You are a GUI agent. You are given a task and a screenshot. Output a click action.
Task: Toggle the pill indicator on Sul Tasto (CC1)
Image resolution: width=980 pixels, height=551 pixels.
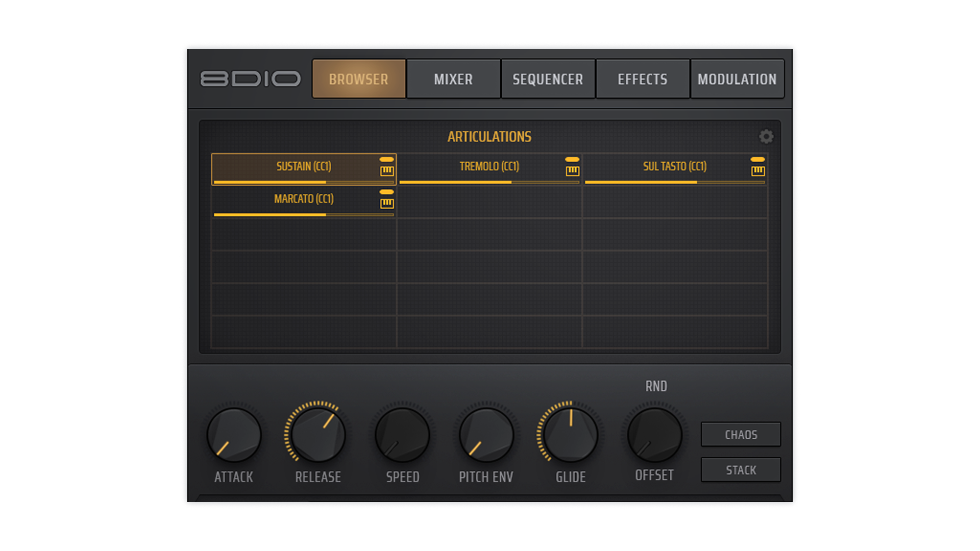(758, 160)
